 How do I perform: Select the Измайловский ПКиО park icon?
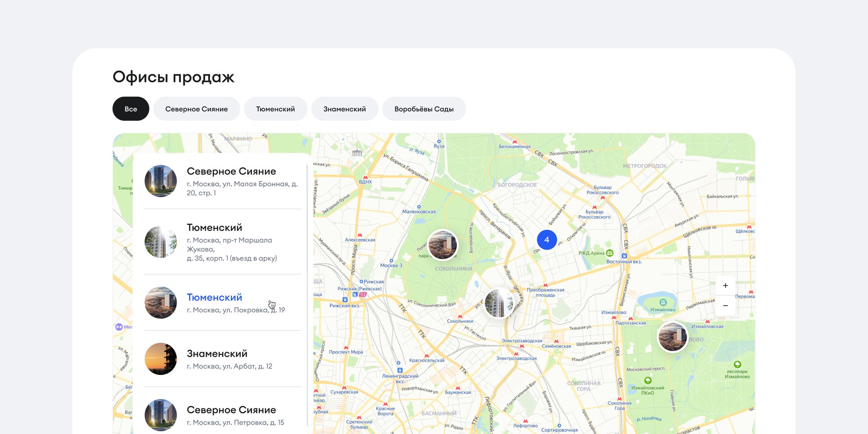[x=648, y=381]
